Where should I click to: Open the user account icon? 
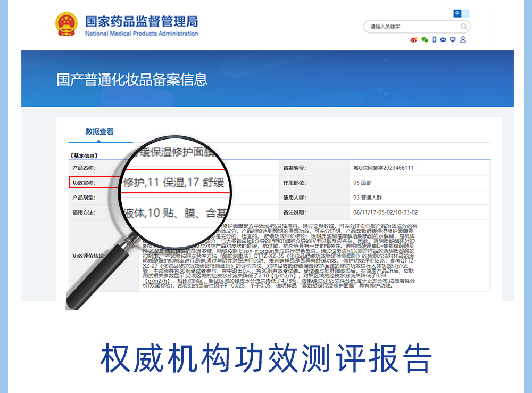(463, 40)
